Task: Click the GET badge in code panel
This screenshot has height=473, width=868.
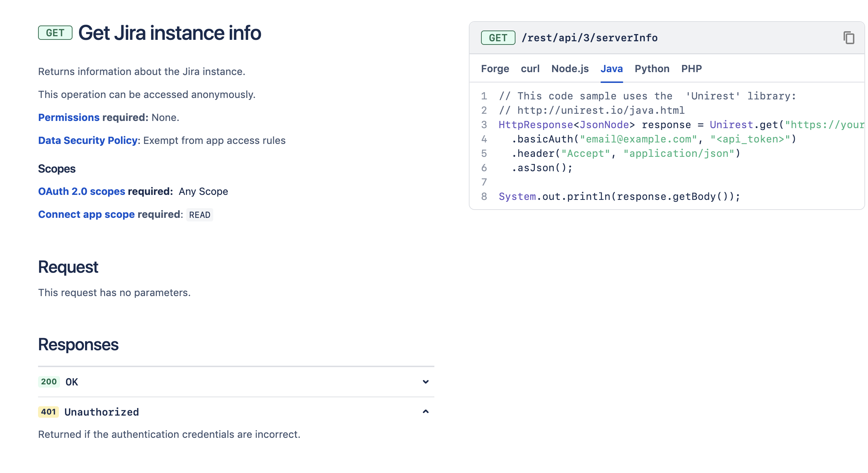Action: 498,38
